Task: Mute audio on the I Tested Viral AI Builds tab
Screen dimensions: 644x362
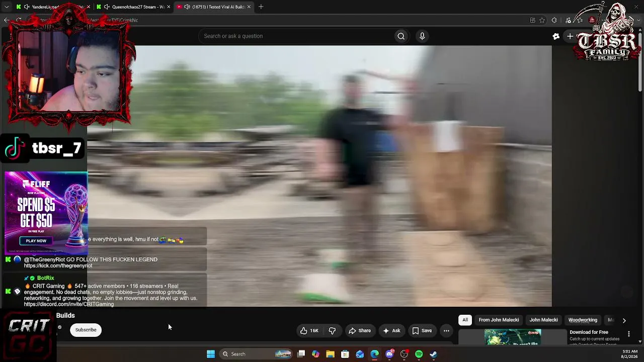Action: click(187, 7)
